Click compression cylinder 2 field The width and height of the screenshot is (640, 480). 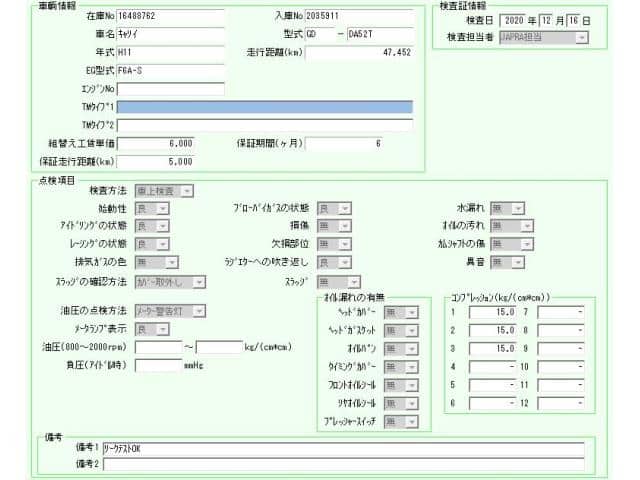pos(493,331)
